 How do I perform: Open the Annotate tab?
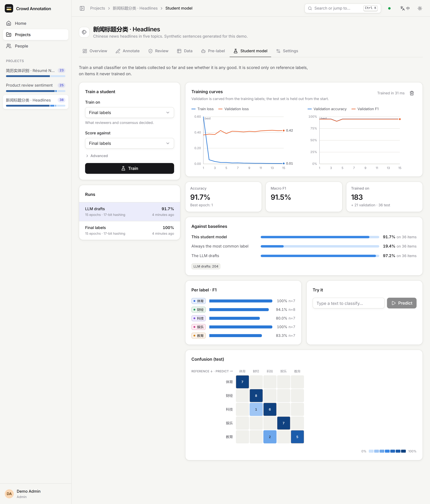pyautogui.click(x=128, y=51)
